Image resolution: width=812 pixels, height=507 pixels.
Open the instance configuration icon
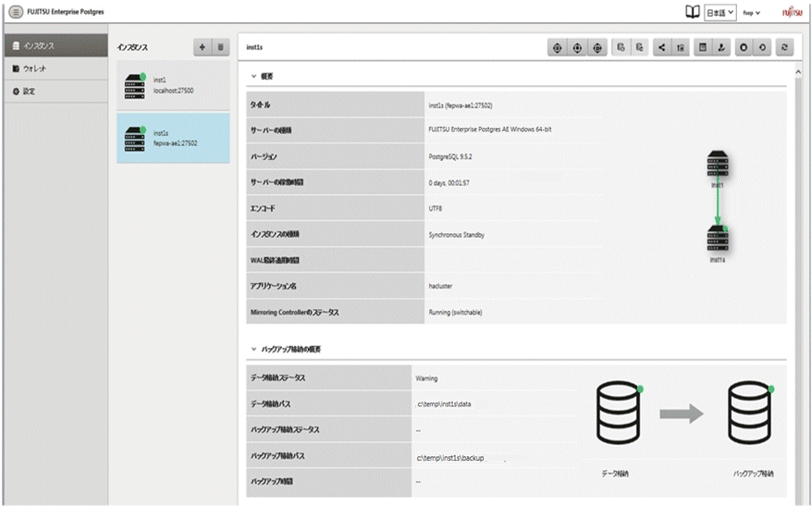click(x=703, y=47)
